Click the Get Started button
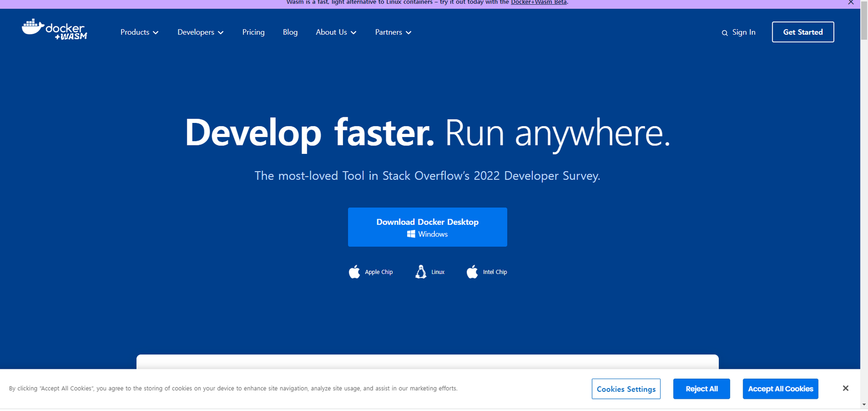 tap(803, 32)
